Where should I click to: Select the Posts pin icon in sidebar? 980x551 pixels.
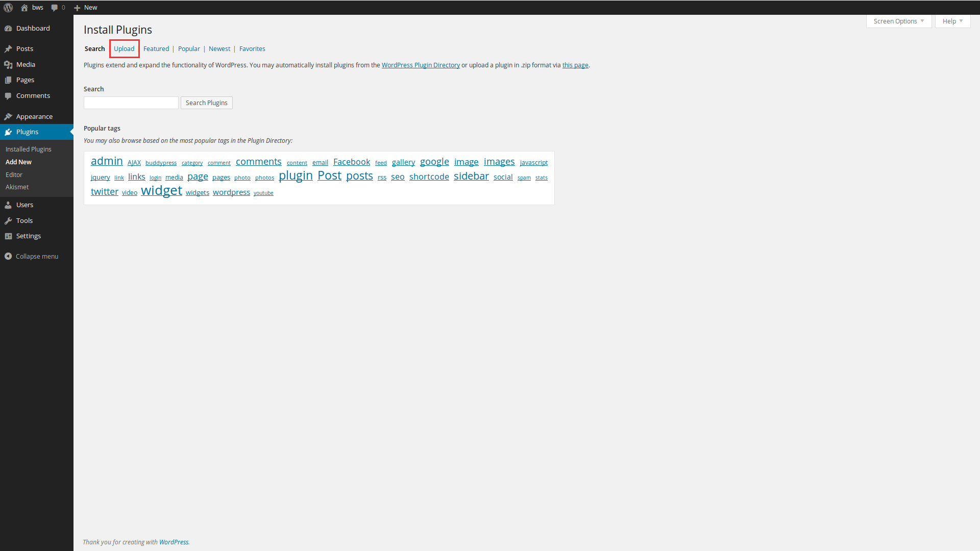click(x=8, y=48)
